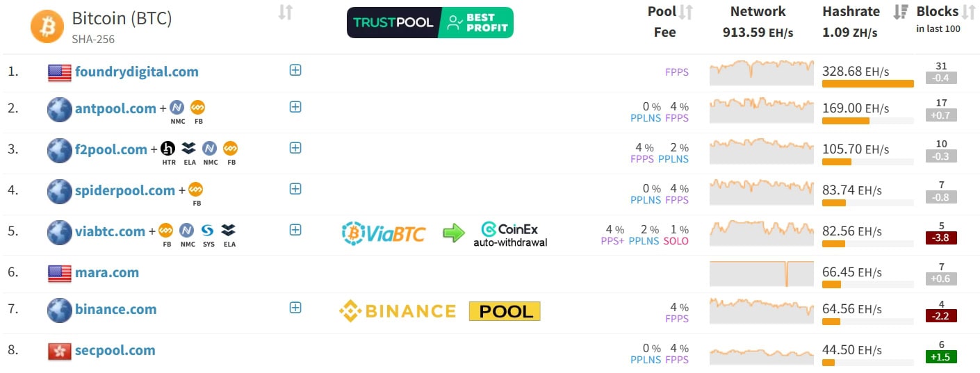The height and width of the screenshot is (373, 980).
Task: Sort pools by Pool Fee column
Action: point(686,12)
